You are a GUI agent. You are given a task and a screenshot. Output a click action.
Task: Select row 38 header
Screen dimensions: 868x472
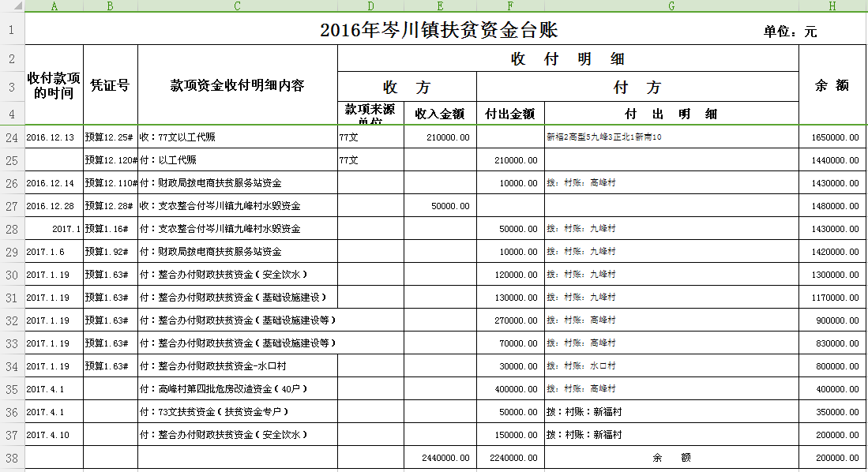tap(12, 458)
